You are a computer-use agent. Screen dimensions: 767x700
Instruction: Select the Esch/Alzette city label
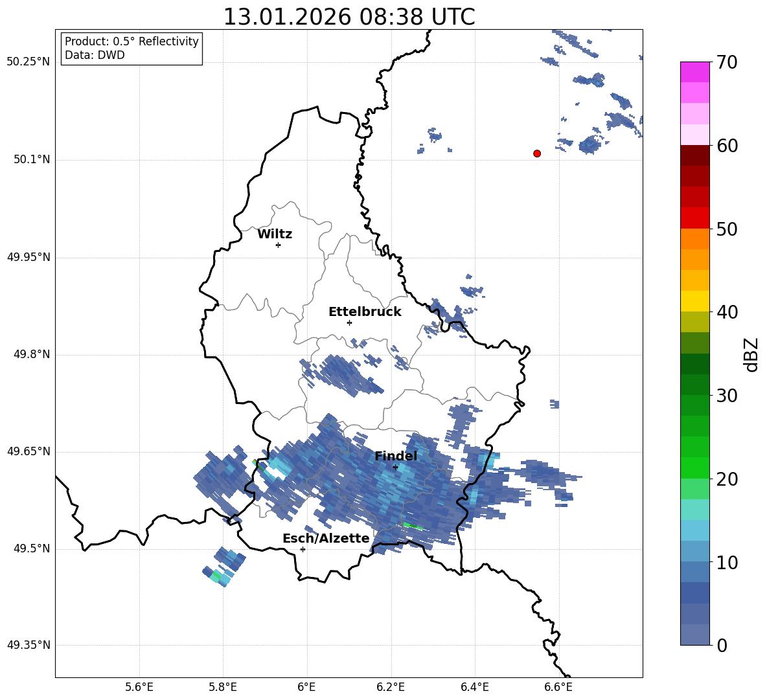(x=326, y=539)
